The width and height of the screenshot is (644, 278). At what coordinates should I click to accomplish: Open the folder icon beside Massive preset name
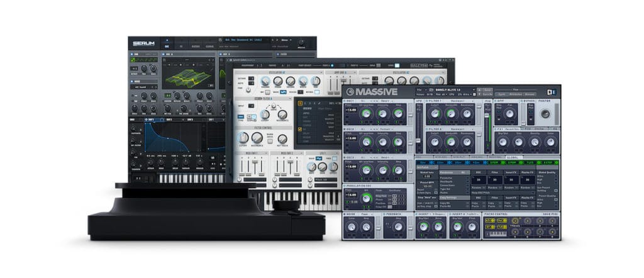(x=431, y=90)
